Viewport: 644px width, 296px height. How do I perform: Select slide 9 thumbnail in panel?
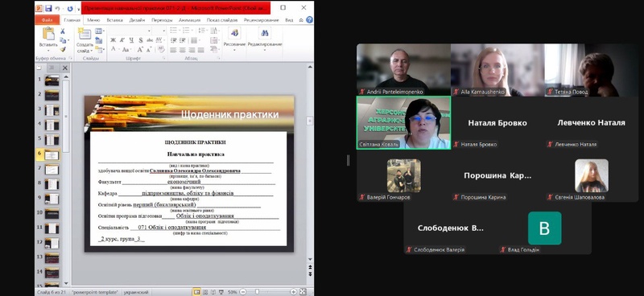pos(52,199)
